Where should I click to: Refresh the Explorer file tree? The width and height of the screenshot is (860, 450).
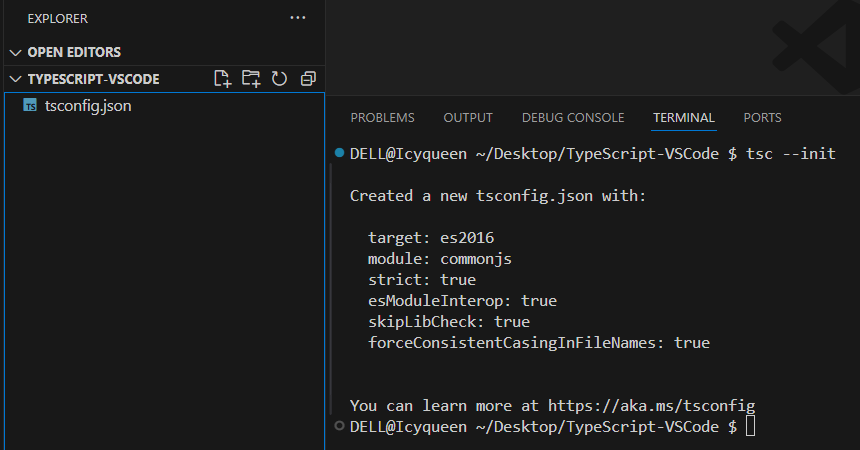[280, 78]
